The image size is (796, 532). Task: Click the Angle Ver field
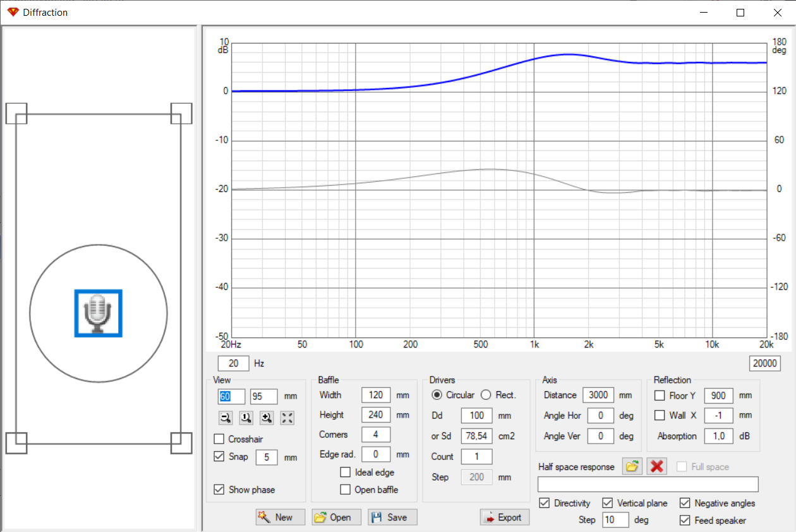[x=601, y=436]
